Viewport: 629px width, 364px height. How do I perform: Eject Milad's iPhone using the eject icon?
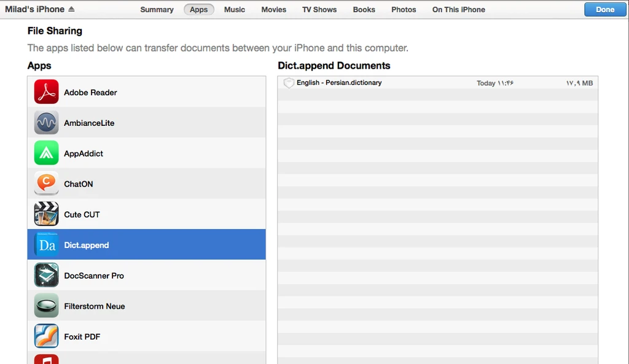(71, 9)
